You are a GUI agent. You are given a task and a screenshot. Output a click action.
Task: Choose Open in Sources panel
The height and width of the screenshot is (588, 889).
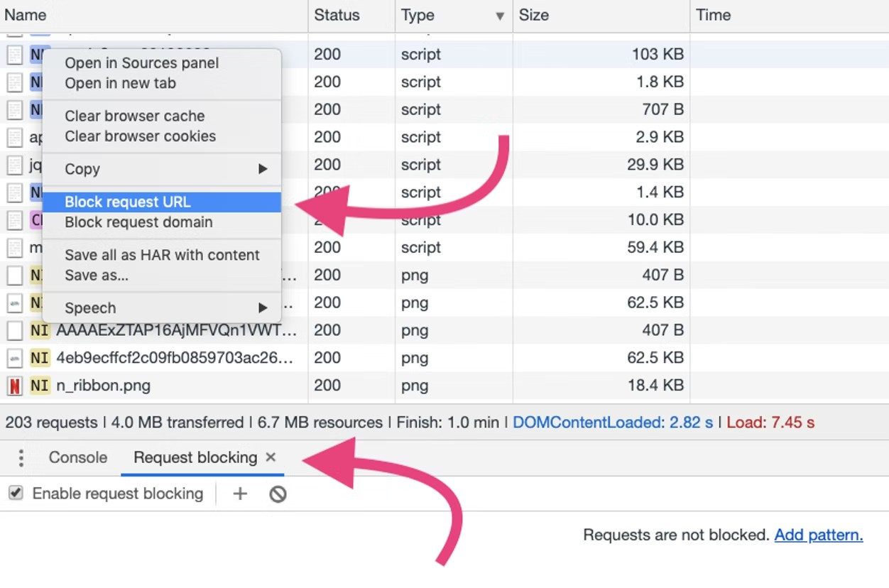click(141, 62)
